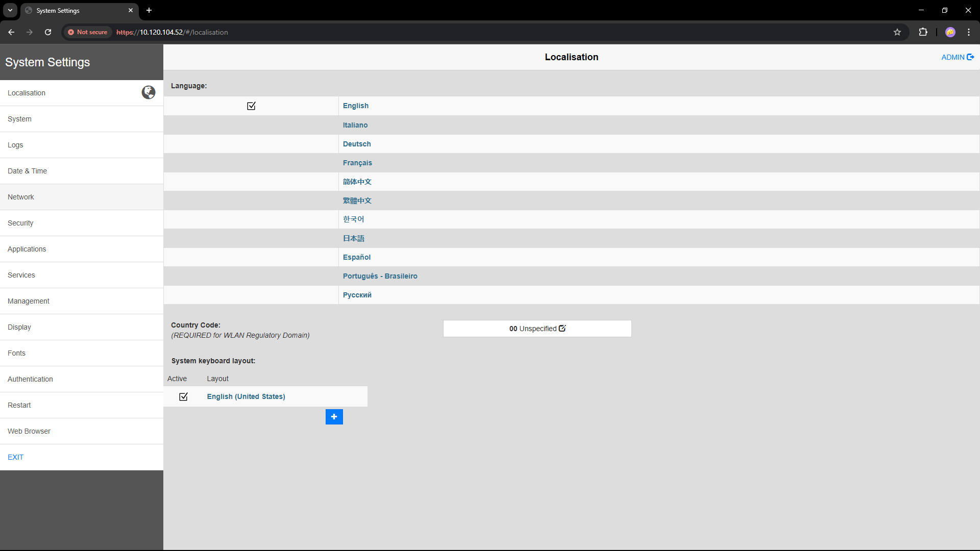
Task: Click the blue plus add-layout button
Action: [x=334, y=417]
